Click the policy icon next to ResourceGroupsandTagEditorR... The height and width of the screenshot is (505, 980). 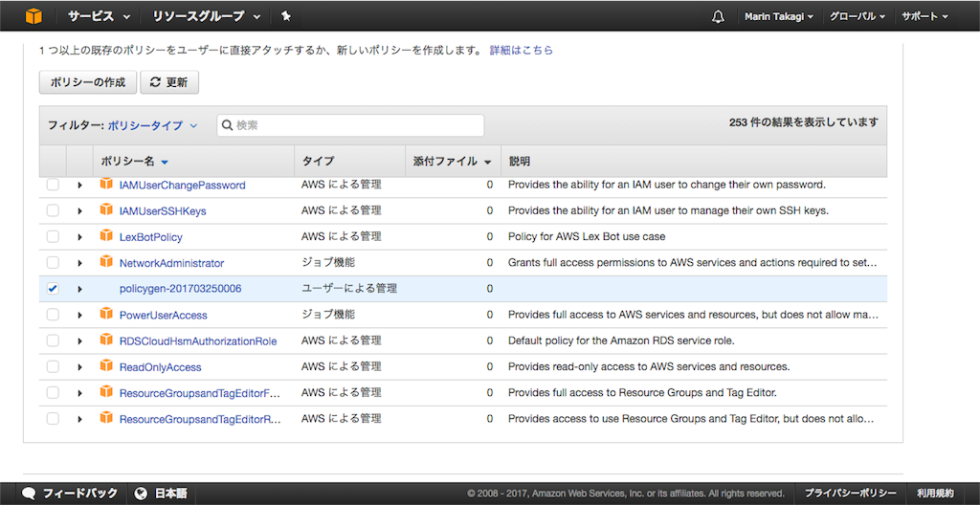106,418
